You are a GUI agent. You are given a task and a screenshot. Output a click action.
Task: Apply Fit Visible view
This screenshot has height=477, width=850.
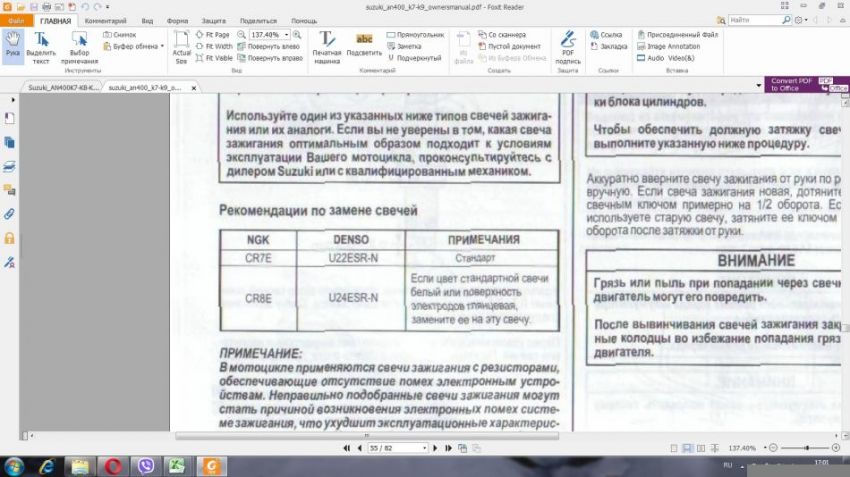click(x=214, y=58)
